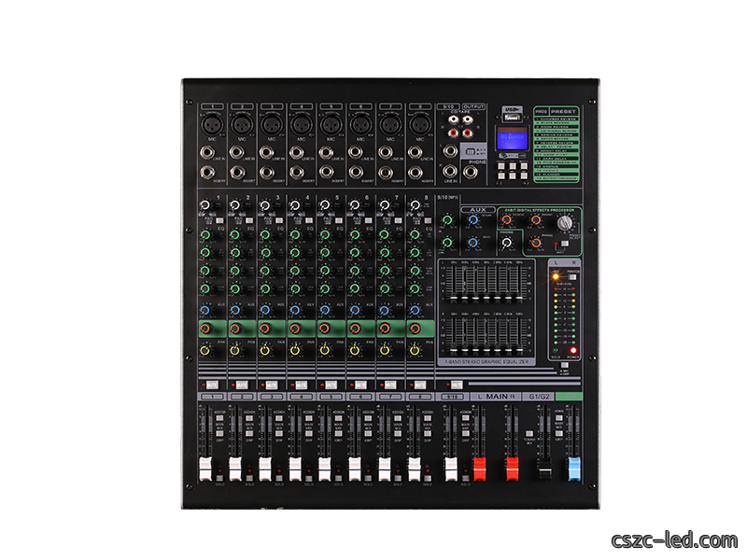Image resolution: width=747 pixels, height=560 pixels.
Task: Click the 7-BAND STEREO GRAPHIC EQUALIZER label
Action: click(486, 362)
